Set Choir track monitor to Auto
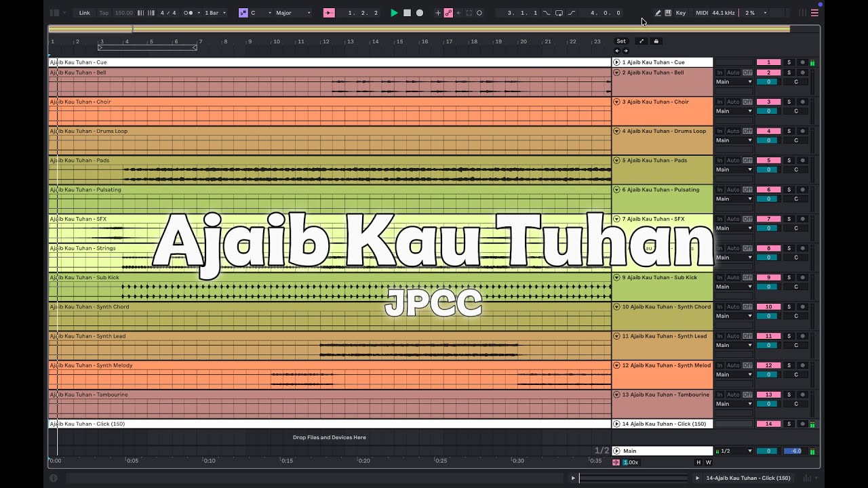 click(x=733, y=102)
